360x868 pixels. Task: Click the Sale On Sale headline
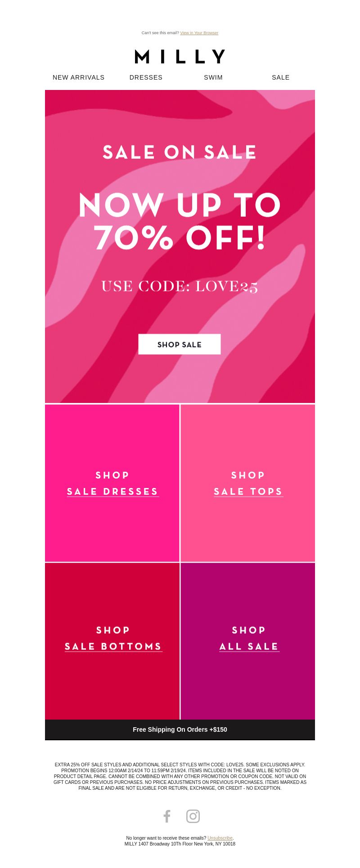(180, 152)
